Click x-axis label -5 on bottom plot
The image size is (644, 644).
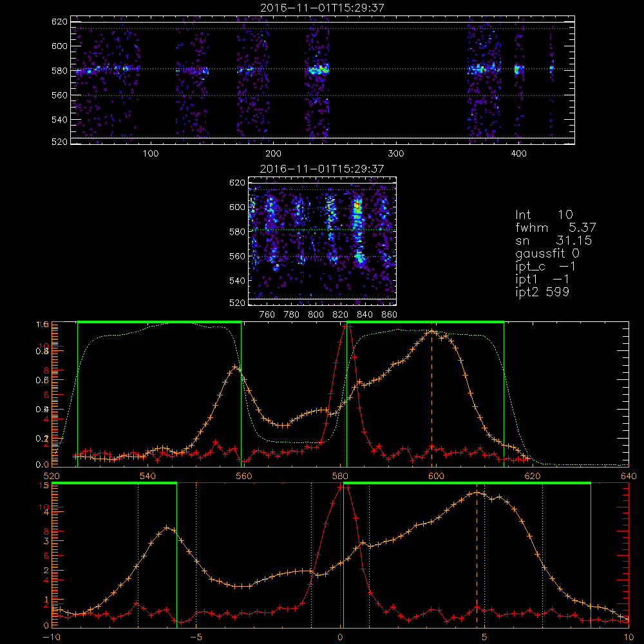(196, 638)
